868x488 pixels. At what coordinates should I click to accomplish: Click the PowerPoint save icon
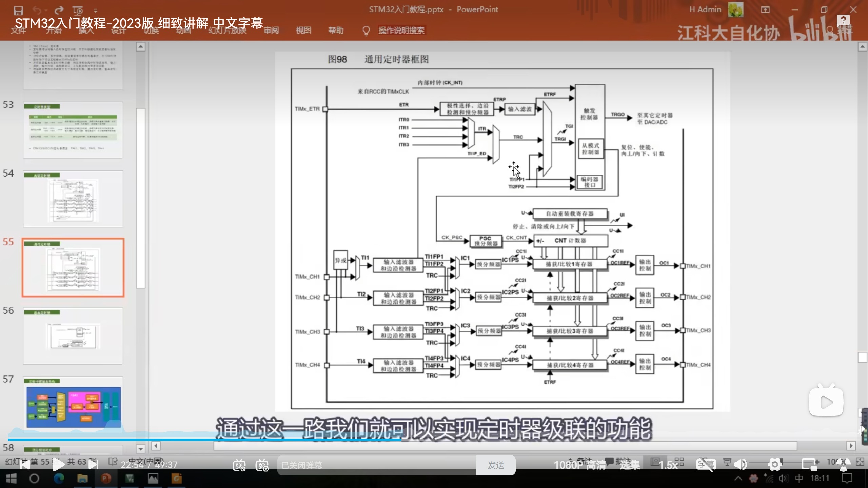click(x=18, y=11)
